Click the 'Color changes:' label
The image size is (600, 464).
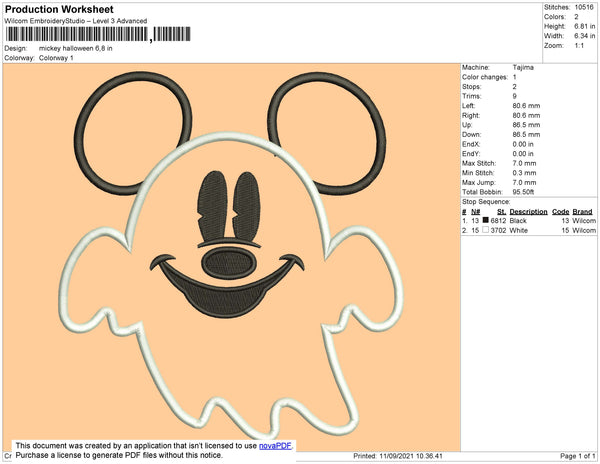pyautogui.click(x=485, y=77)
